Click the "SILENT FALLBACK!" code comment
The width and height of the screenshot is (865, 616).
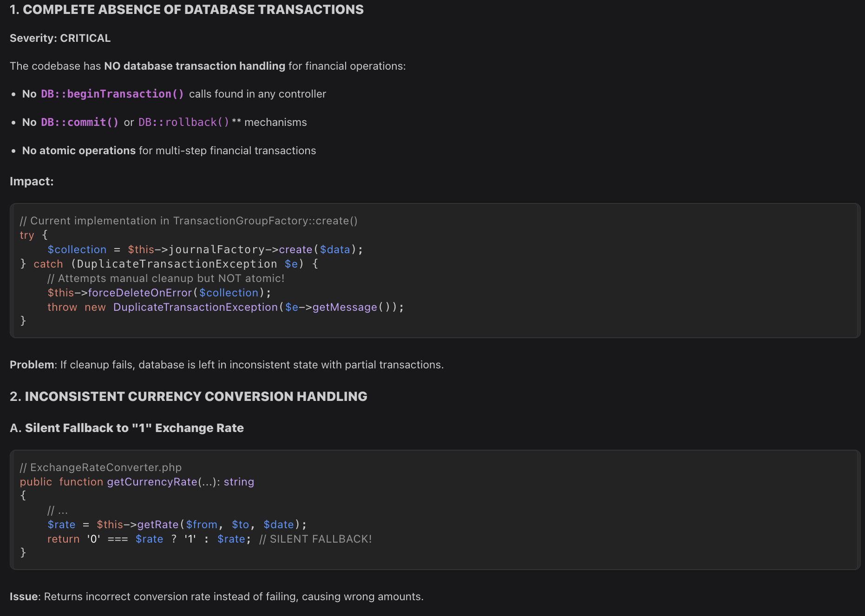(315, 539)
